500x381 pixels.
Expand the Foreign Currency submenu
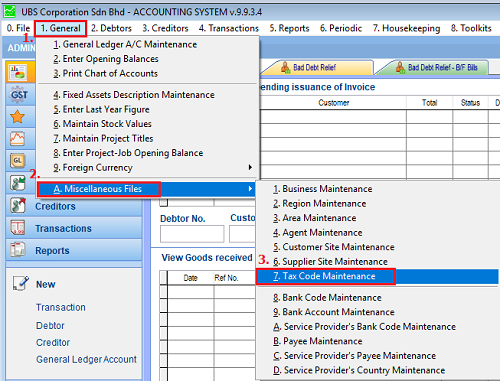point(148,167)
